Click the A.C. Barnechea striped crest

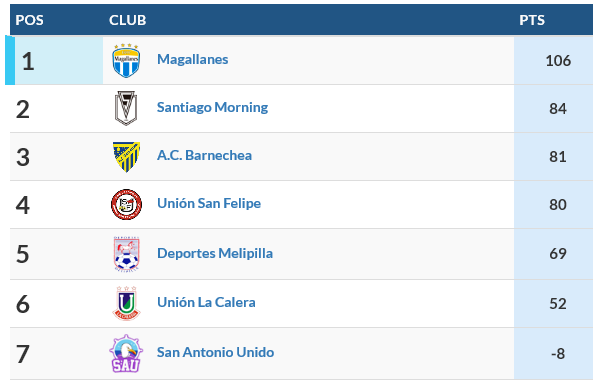(126, 157)
